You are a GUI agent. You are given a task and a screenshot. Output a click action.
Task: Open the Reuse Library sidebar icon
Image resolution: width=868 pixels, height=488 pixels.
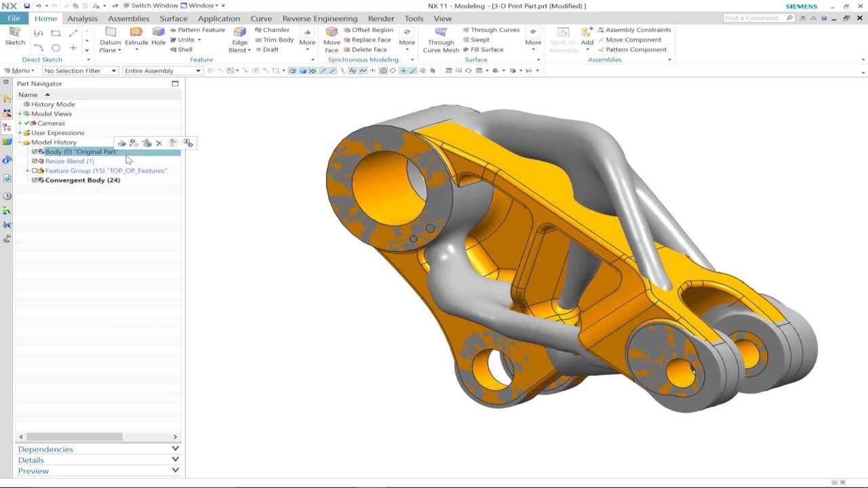(7, 142)
